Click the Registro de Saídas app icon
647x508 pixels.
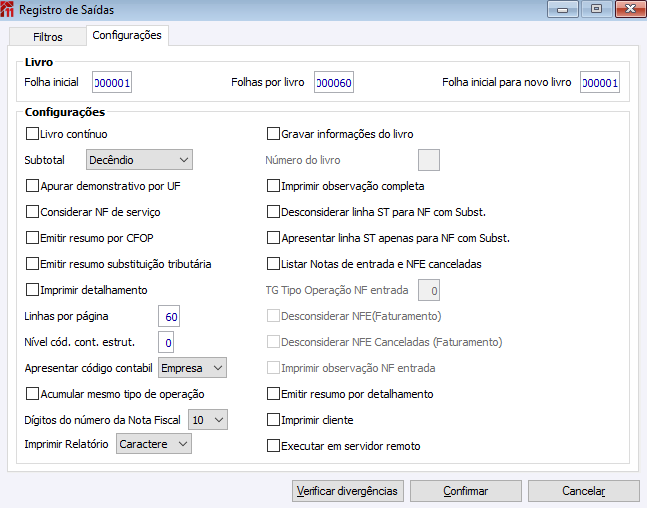[10, 9]
